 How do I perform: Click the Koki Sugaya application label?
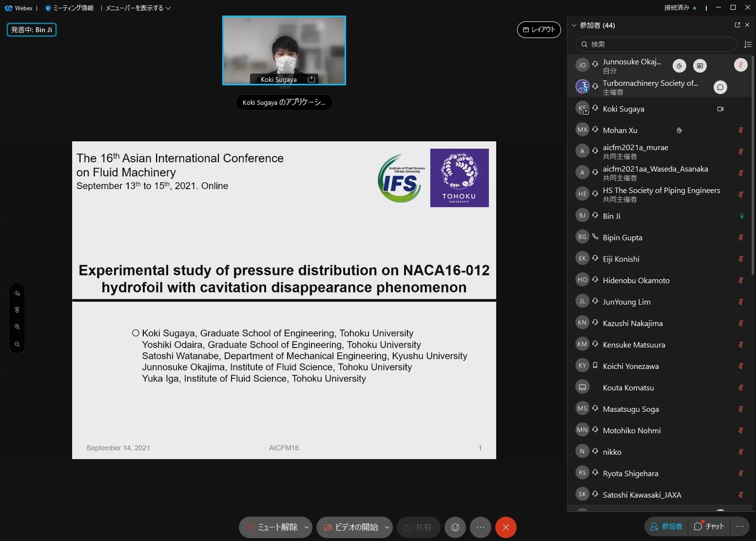click(284, 102)
